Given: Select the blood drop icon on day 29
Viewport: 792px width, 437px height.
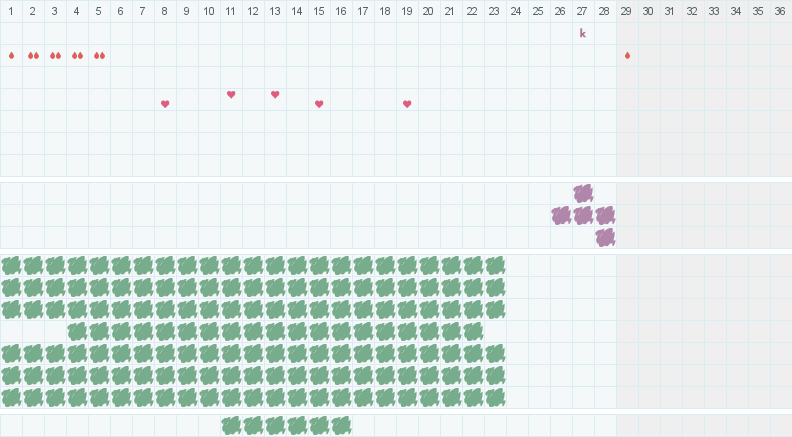Looking at the screenshot, I should (x=627, y=55).
